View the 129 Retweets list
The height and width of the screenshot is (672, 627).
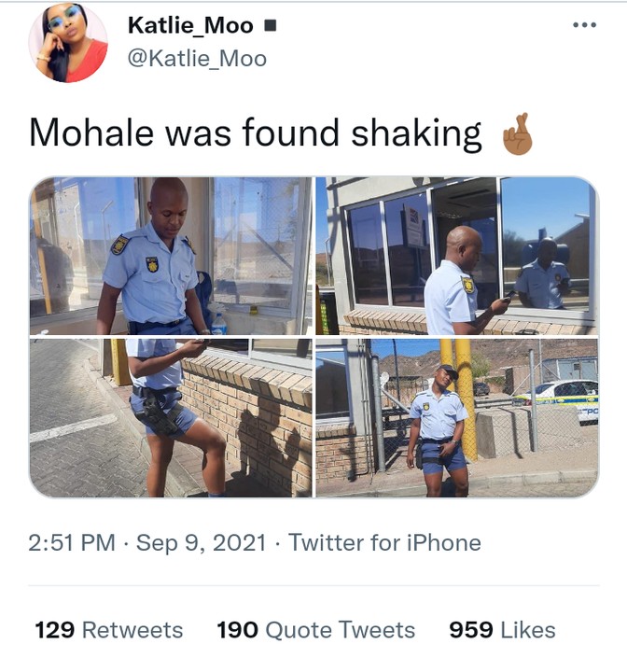click(x=109, y=630)
